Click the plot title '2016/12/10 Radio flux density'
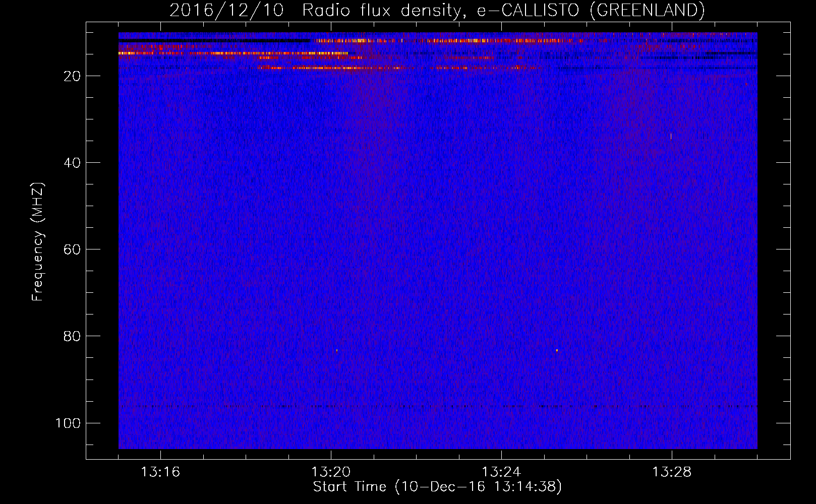Image resolution: width=816 pixels, height=504 pixels. click(x=437, y=11)
